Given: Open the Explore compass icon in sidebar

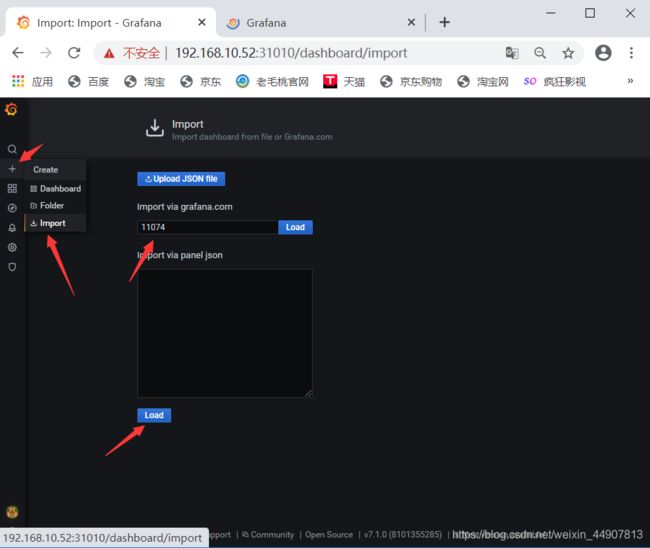Looking at the screenshot, I should click(x=12, y=208).
